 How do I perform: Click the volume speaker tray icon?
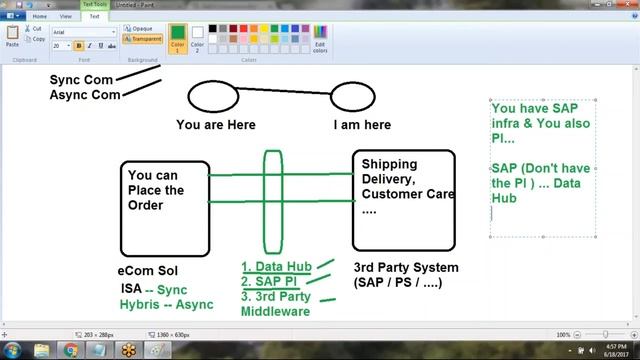(592, 351)
